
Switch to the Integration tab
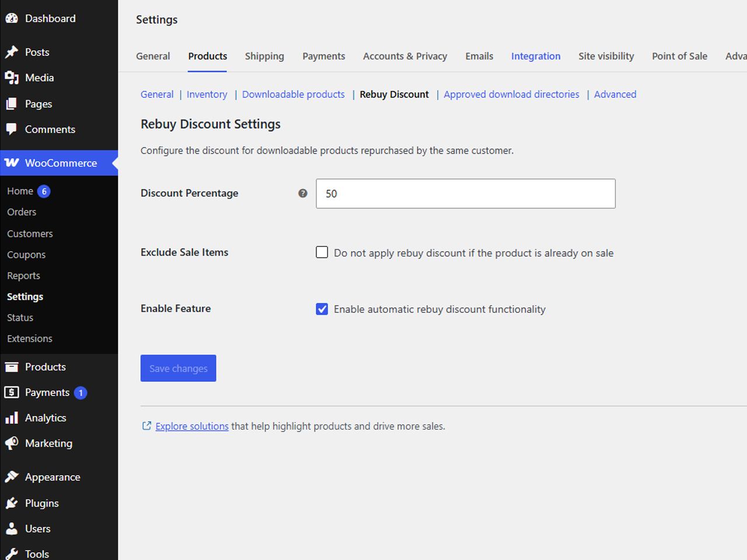536,56
